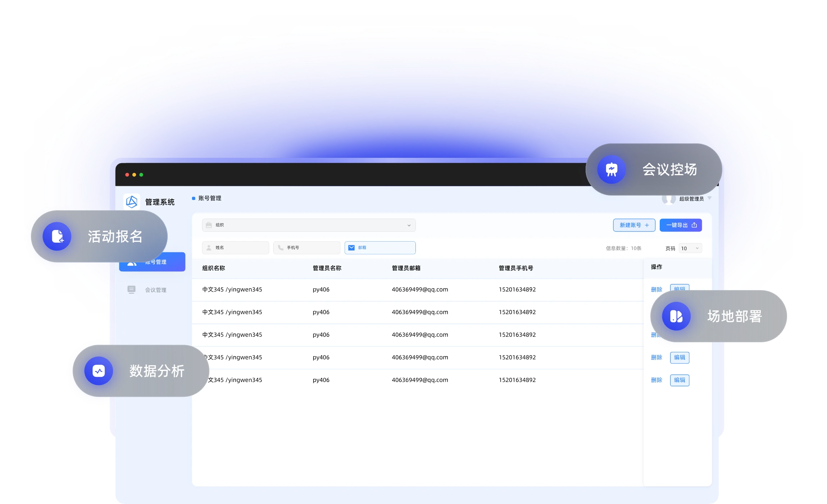Image resolution: width=827 pixels, height=504 pixels.
Task: Click the person icon in 姓名 field
Action: [x=209, y=248]
